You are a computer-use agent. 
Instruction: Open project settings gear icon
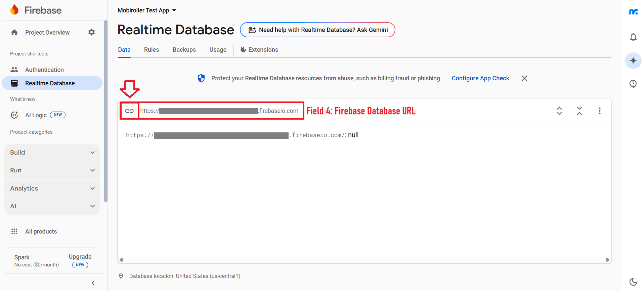click(91, 32)
